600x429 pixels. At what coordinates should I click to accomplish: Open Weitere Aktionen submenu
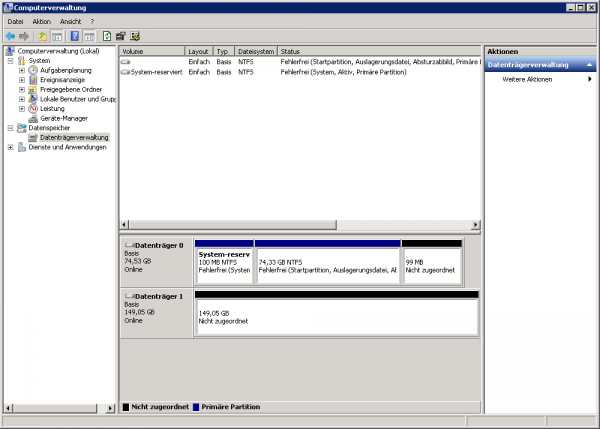[527, 79]
